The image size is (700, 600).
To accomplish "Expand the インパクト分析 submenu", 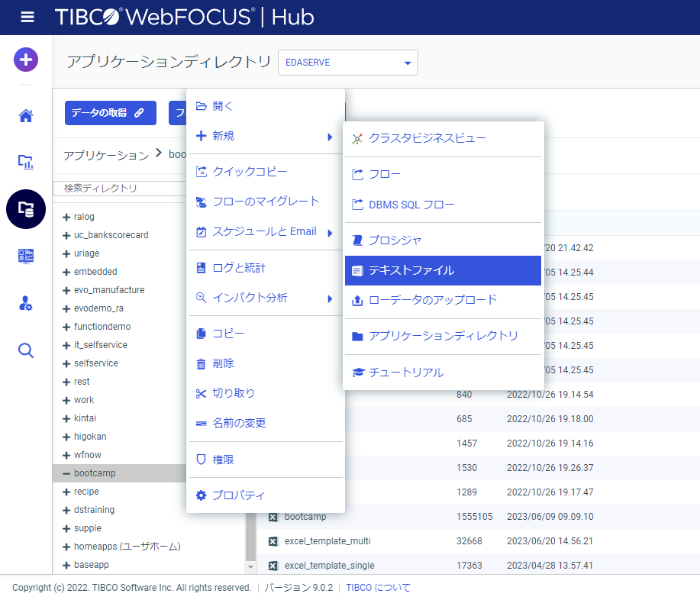I will tap(265, 298).
